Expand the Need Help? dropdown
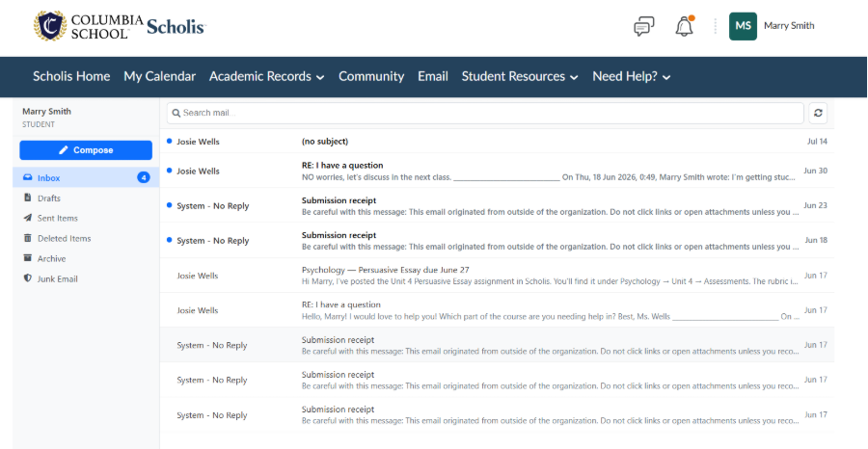868x449 pixels. (x=632, y=77)
